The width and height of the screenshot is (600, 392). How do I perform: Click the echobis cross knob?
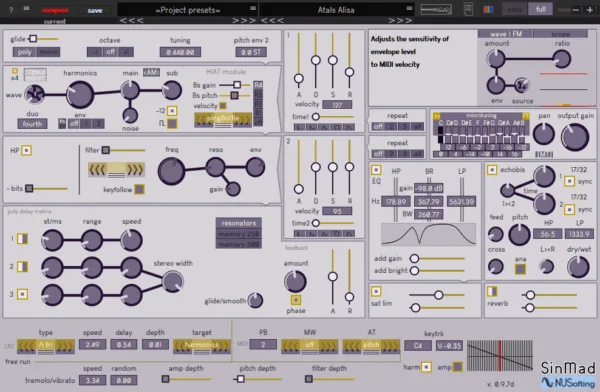pos(496,266)
